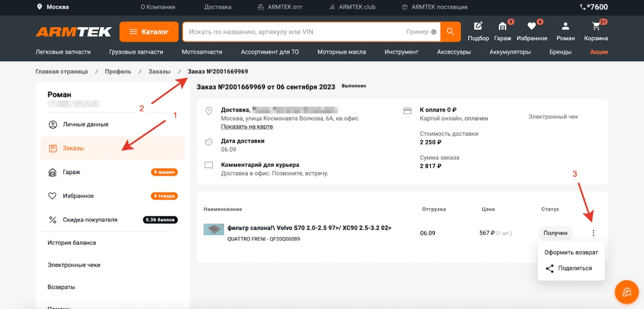This screenshot has width=644, height=309.
Task: Select Моторные масла in the navigation bar
Action: pos(342,52)
